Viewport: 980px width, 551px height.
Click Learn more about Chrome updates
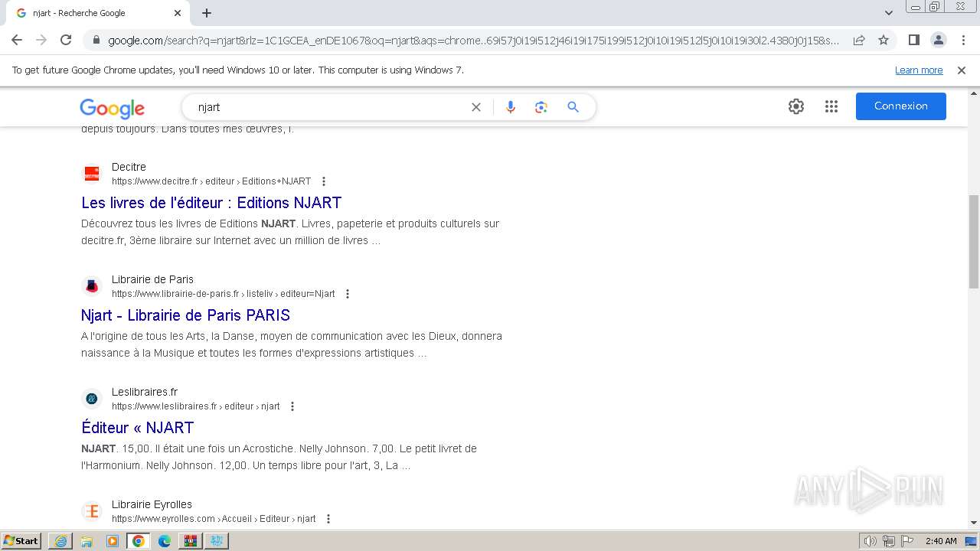click(919, 70)
